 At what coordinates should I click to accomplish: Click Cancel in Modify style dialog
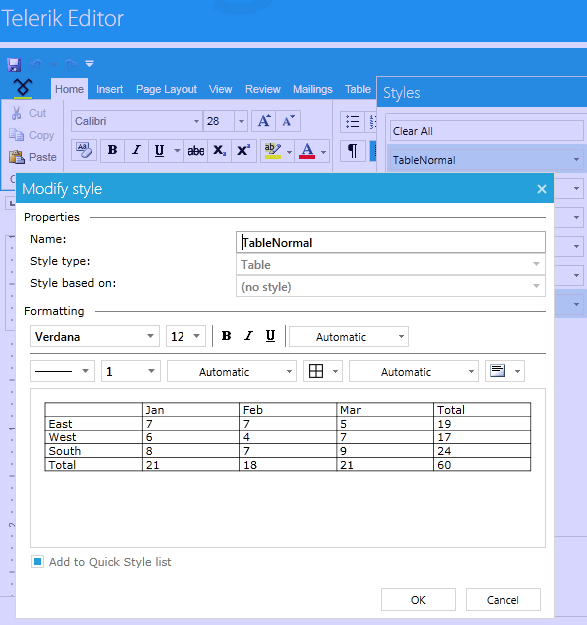pos(503,599)
